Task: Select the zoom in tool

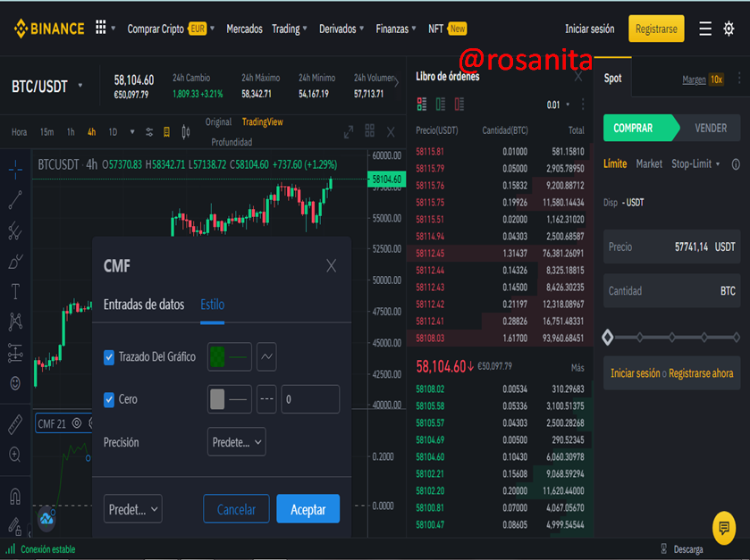Action: [15, 455]
